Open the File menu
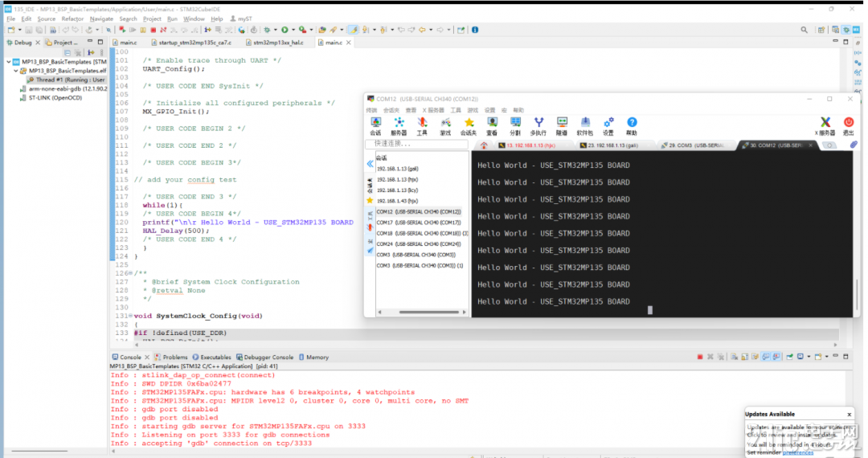 click(x=11, y=18)
